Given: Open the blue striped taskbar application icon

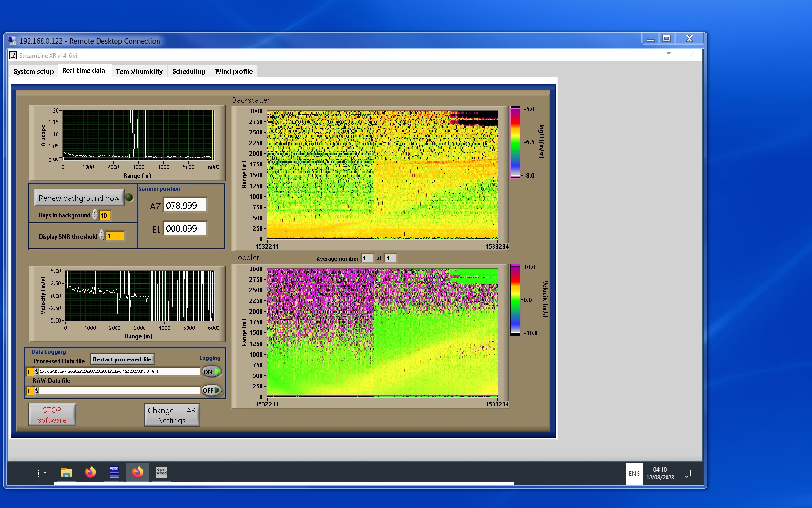Looking at the screenshot, I should (x=114, y=472).
